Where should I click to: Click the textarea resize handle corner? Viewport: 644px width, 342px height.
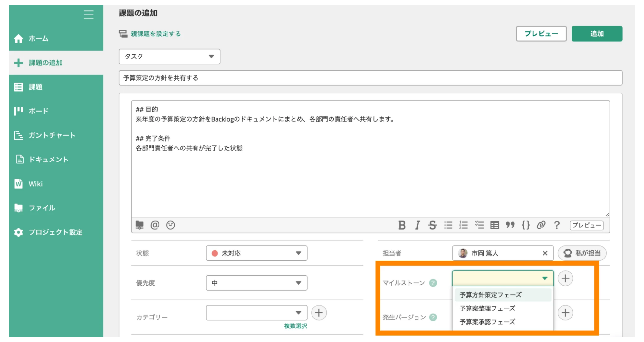click(607, 214)
